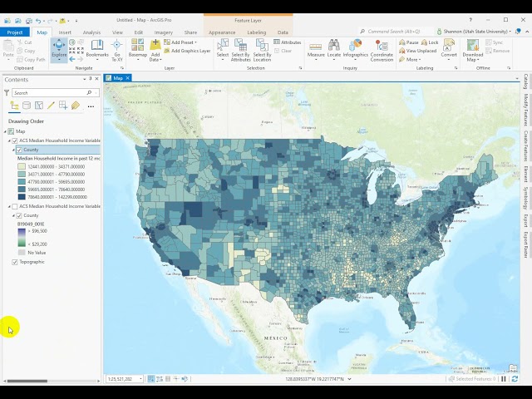Switch to the Insert ribbon tab
Screen dimensions: 532x399
[65, 32]
